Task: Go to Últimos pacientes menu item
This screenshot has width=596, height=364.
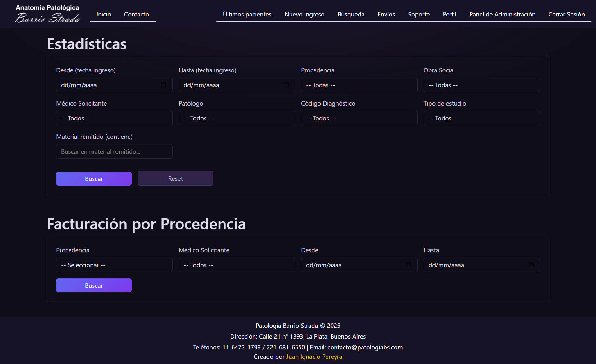Action: (247, 14)
